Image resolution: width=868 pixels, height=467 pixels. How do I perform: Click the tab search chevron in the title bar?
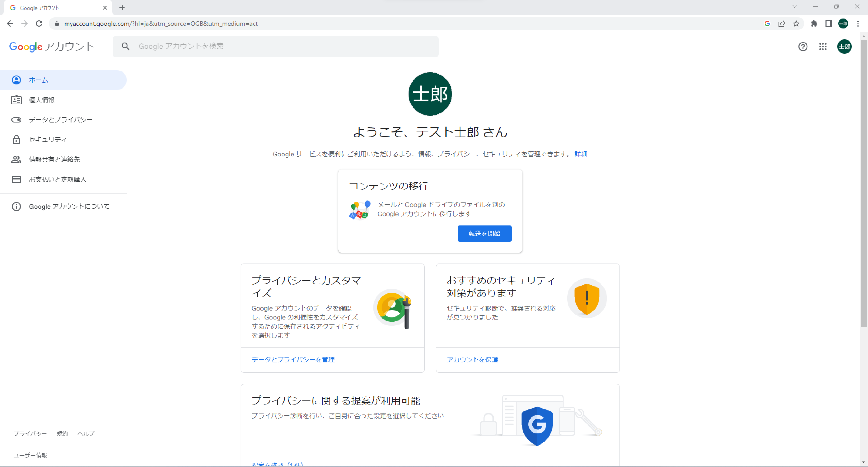(x=795, y=6)
